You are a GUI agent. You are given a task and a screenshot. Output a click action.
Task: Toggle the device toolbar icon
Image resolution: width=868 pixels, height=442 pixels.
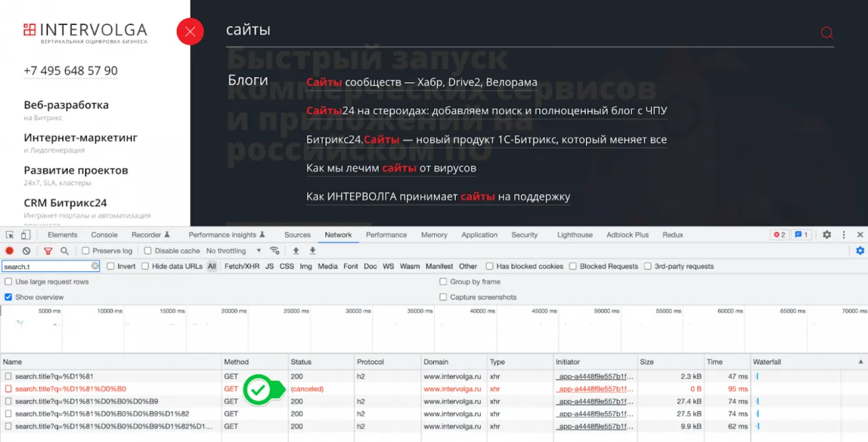[x=25, y=235]
